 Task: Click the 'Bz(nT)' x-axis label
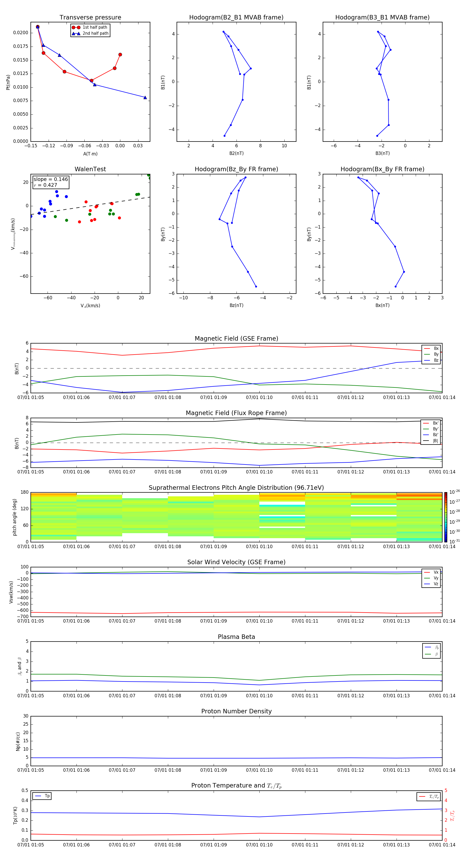[236, 305]
